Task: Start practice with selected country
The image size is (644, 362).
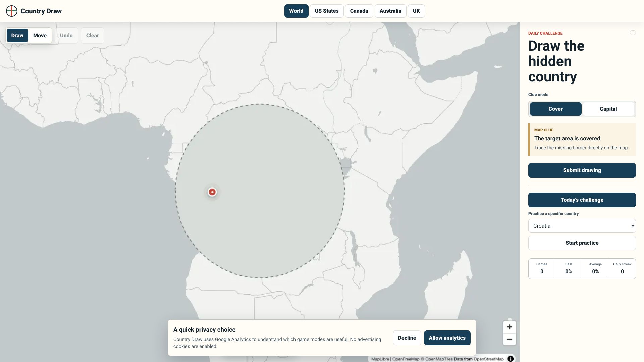Action: point(582,243)
